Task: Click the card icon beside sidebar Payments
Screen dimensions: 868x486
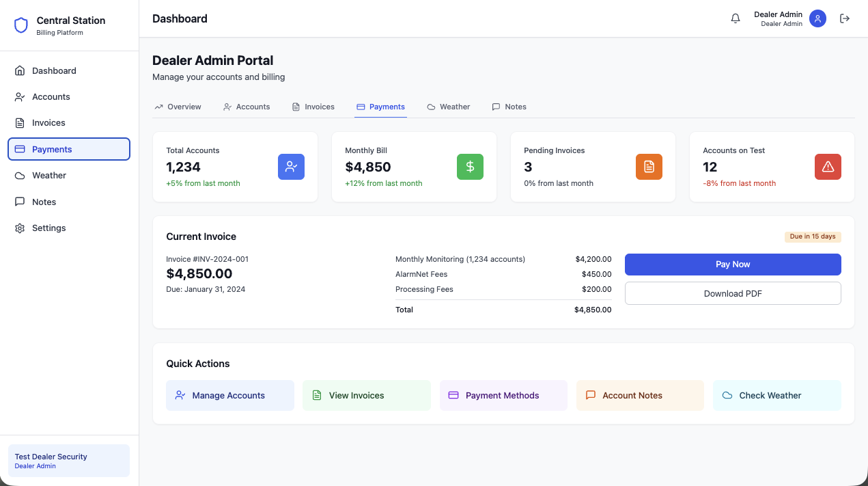Action: [x=20, y=149]
